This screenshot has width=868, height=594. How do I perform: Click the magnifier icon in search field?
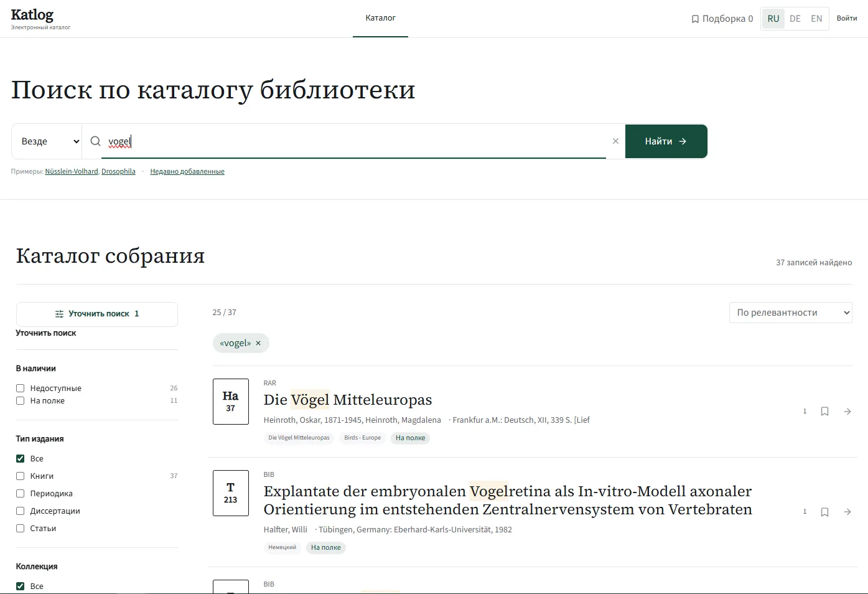click(95, 141)
